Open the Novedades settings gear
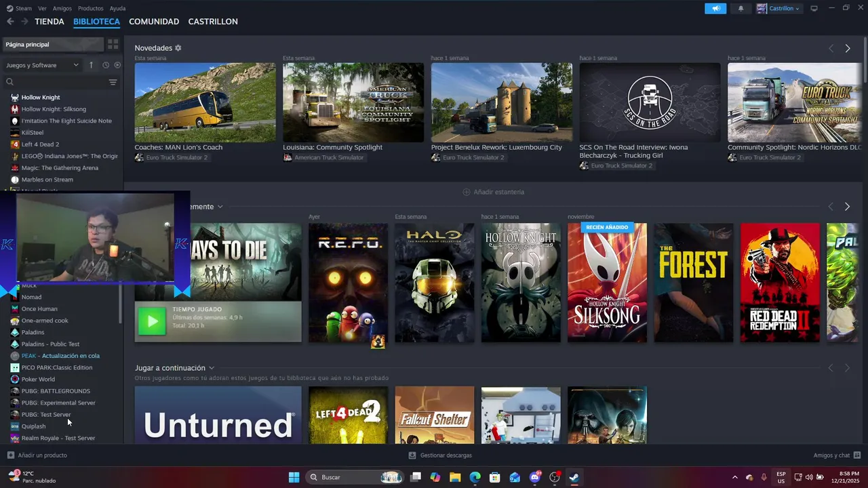 (x=178, y=48)
